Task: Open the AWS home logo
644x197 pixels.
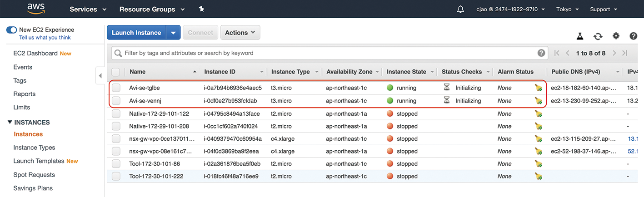Action: (36, 9)
